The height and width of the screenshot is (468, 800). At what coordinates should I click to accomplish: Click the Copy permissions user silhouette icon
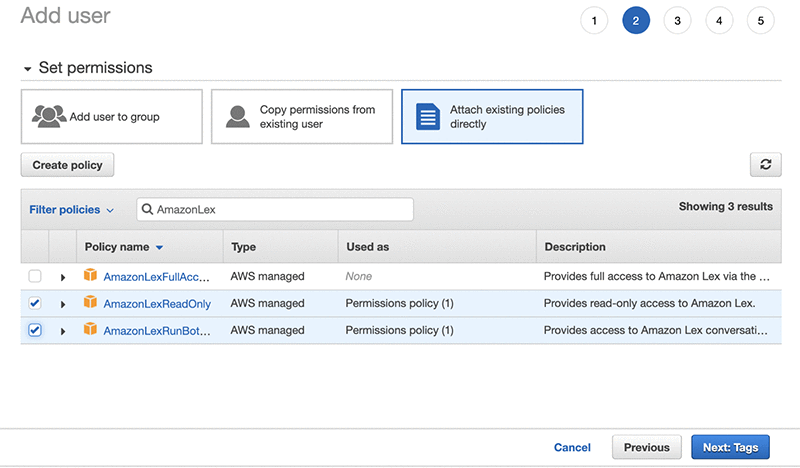coord(238,116)
